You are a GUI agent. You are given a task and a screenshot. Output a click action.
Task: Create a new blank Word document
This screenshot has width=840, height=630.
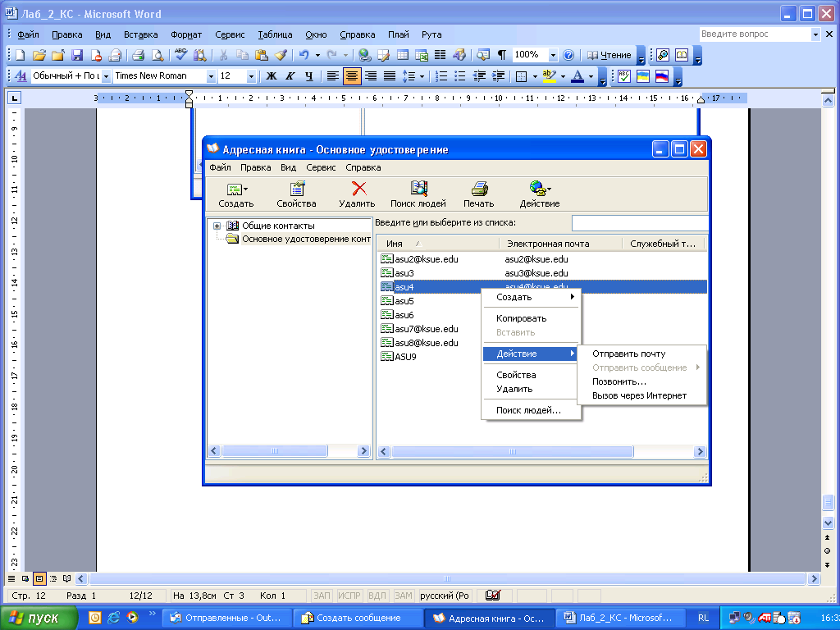click(x=20, y=55)
